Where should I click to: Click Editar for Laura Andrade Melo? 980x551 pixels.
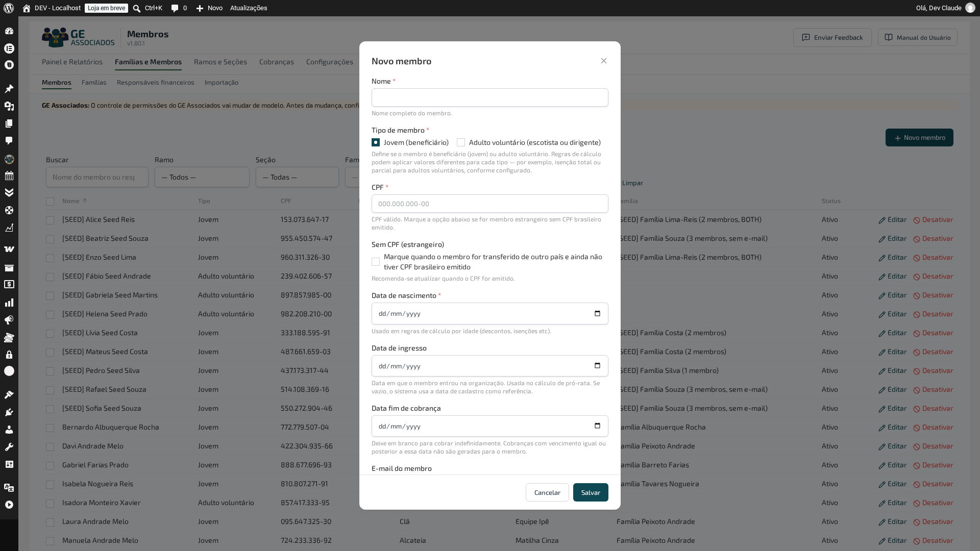[x=893, y=522]
